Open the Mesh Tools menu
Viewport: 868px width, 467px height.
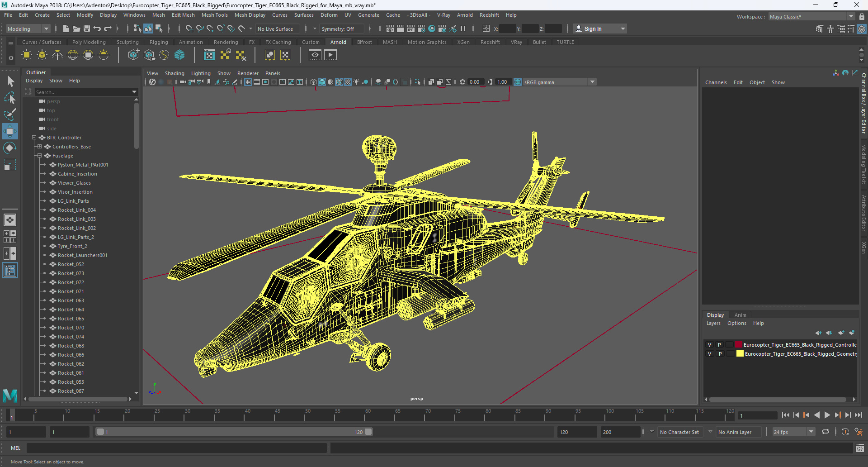[214, 15]
